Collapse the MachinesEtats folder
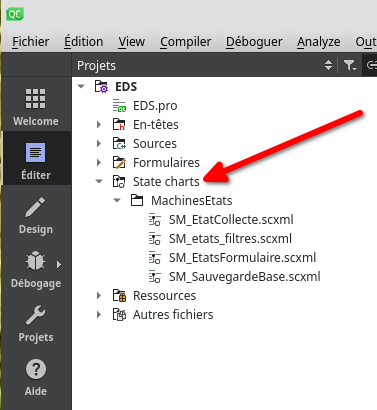This screenshot has height=410, width=377. tap(117, 200)
